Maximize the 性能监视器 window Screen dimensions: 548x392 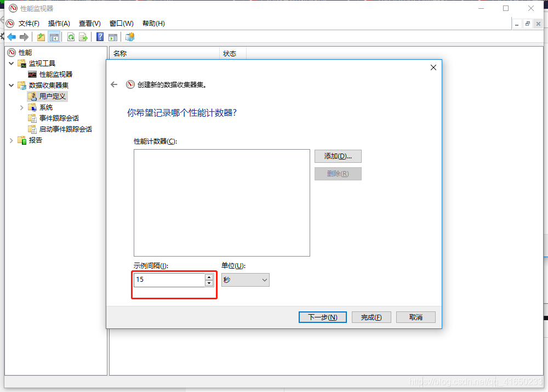click(x=506, y=8)
